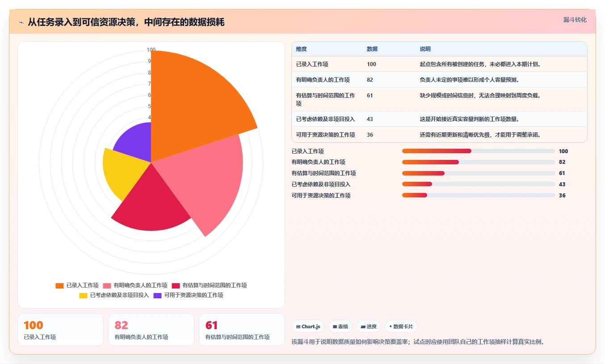This screenshot has width=605, height=364.
Task: Click the 数据卡片 tag chip
Action: (x=401, y=326)
